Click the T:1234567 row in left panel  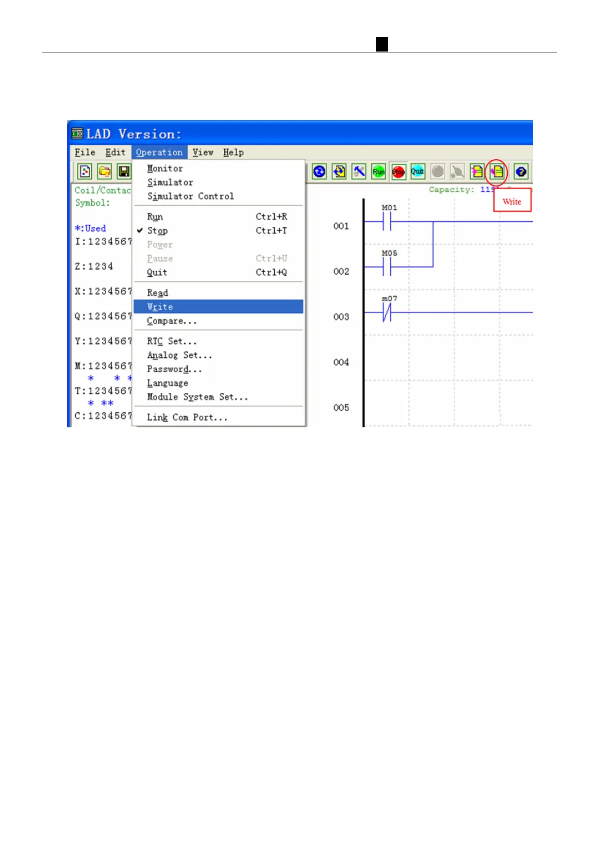(x=103, y=391)
